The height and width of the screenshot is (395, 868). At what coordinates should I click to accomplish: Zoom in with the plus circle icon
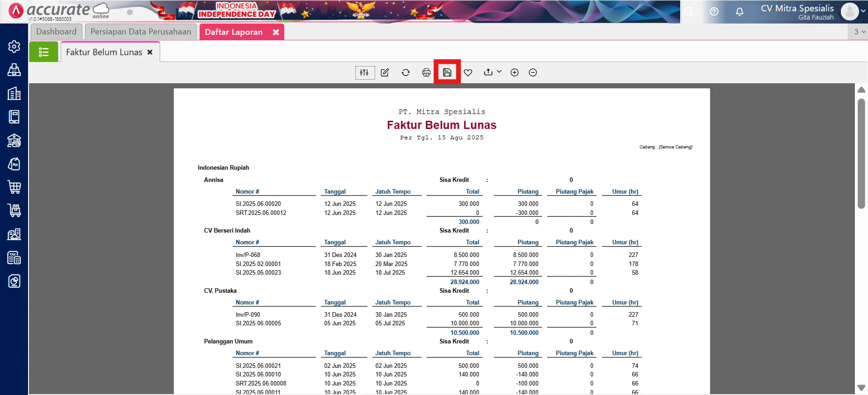(x=515, y=72)
